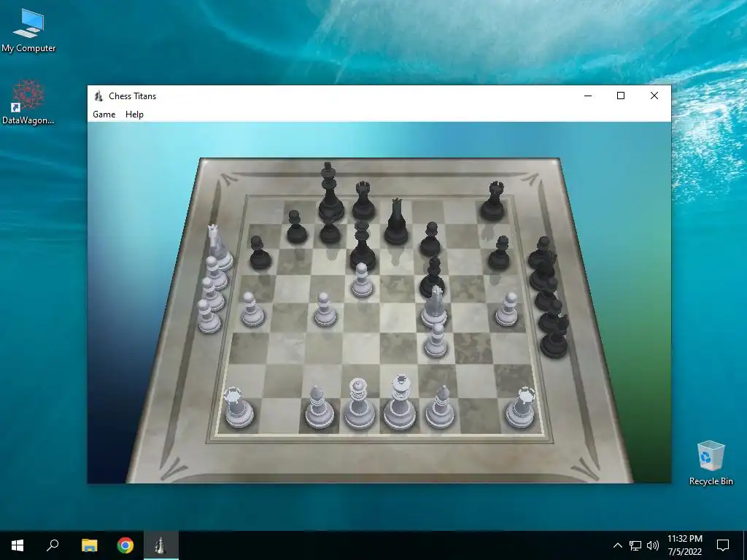747x560 pixels.
Task: Select the white queen on d1
Action: coord(359,404)
